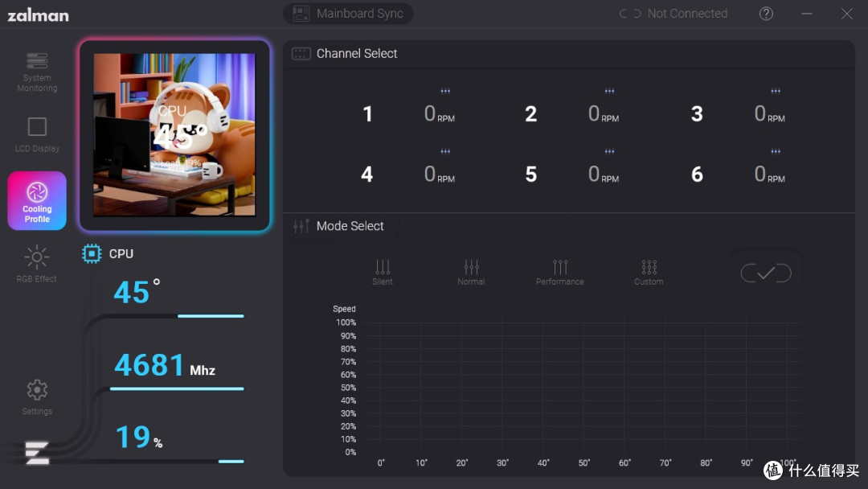Open the LCD Display section
868x489 pixels.
point(37,134)
